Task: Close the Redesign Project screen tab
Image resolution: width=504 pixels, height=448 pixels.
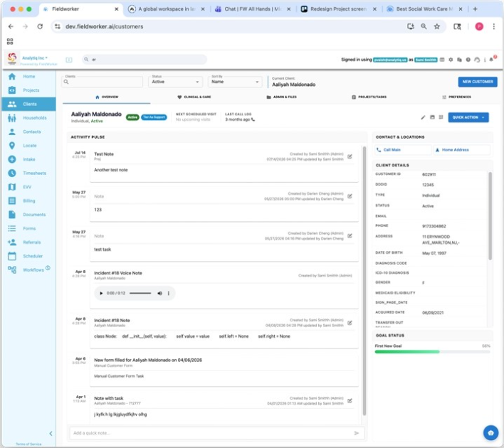Action: tap(374, 9)
